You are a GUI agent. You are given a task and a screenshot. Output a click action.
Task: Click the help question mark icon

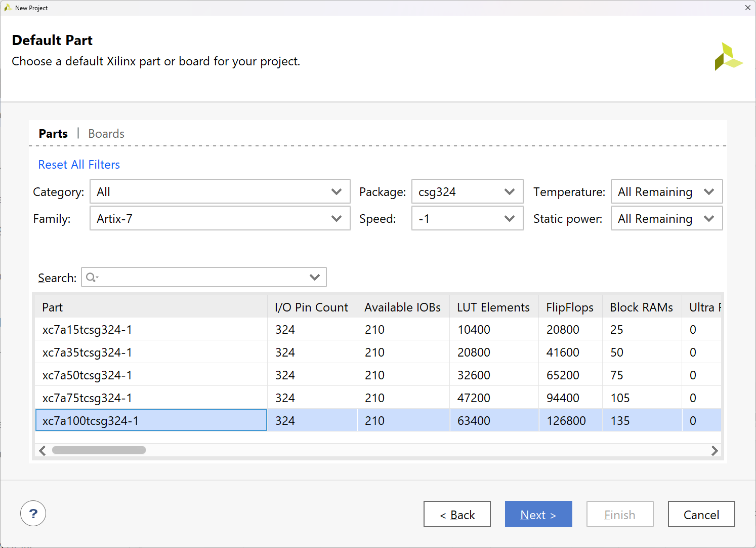(33, 514)
